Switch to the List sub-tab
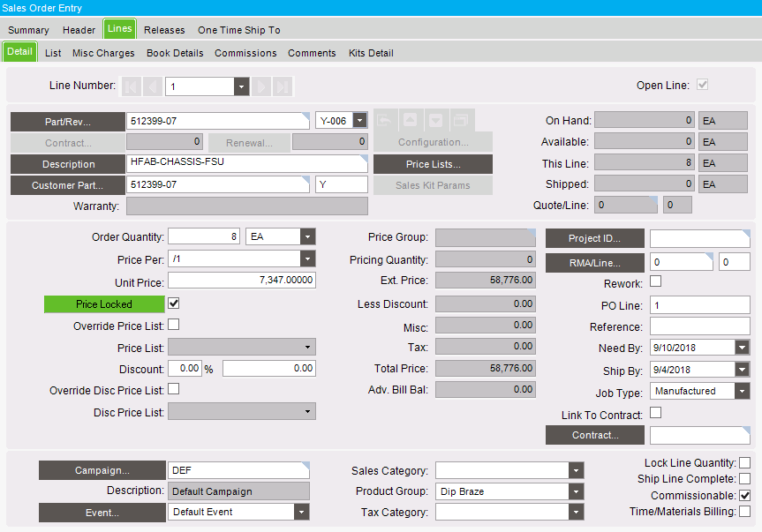Viewport: 762px width, 532px height. click(53, 53)
